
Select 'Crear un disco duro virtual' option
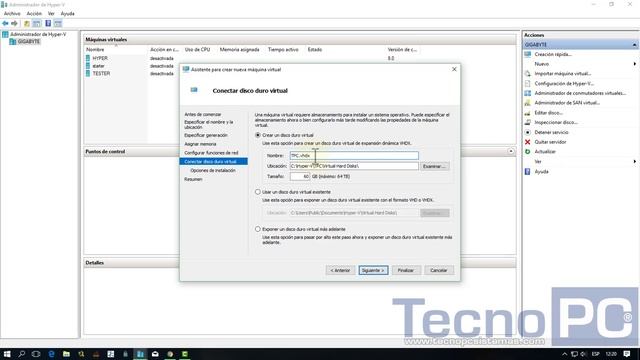258,135
